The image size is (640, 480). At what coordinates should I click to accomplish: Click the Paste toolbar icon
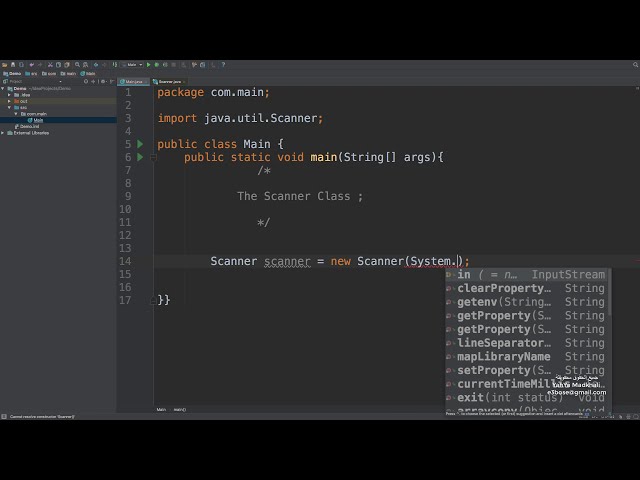point(67,65)
